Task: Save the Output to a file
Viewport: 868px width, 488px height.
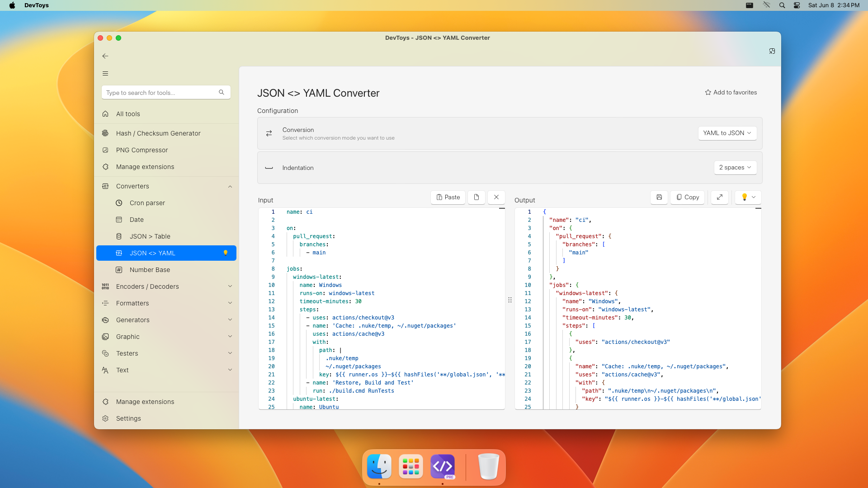Action: (x=659, y=197)
